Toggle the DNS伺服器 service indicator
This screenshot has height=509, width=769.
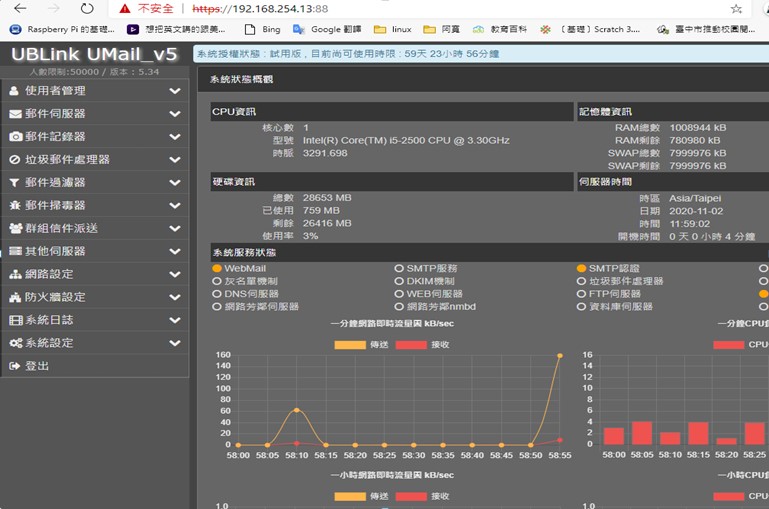click(217, 294)
